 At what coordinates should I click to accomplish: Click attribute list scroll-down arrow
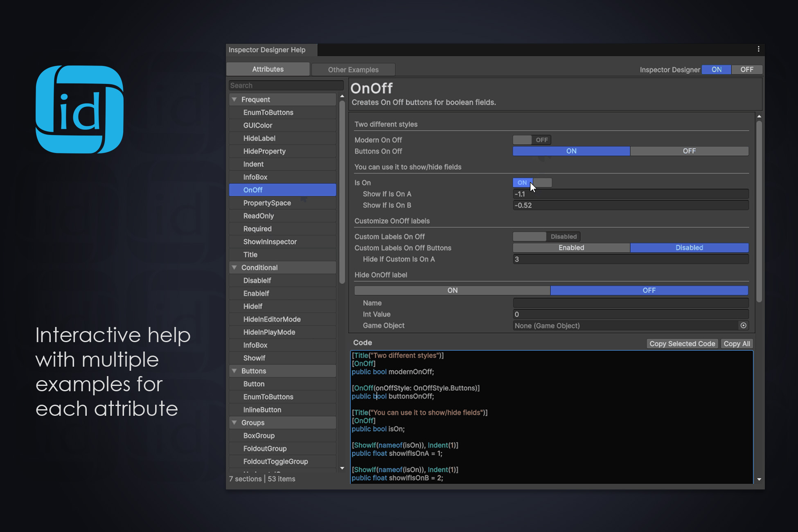(342, 468)
